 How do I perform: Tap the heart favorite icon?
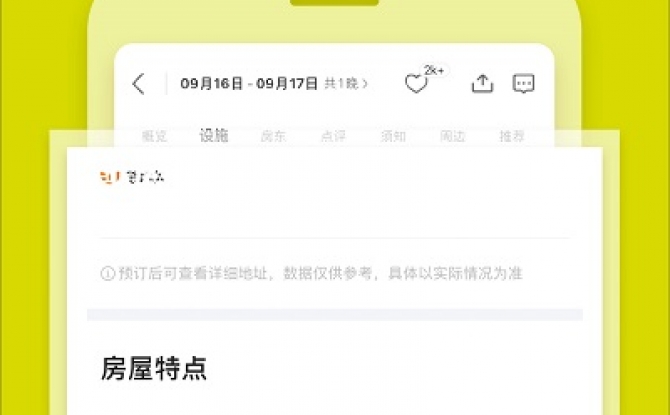point(416,84)
